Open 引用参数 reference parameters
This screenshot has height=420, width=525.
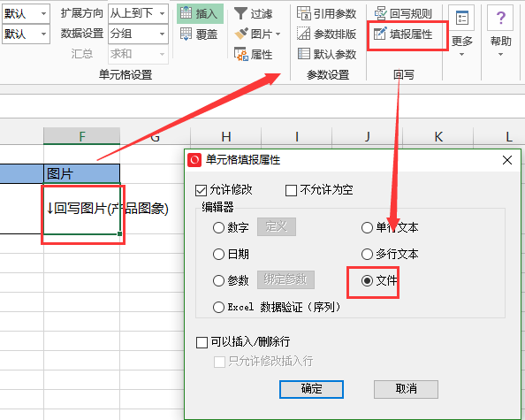(x=326, y=13)
